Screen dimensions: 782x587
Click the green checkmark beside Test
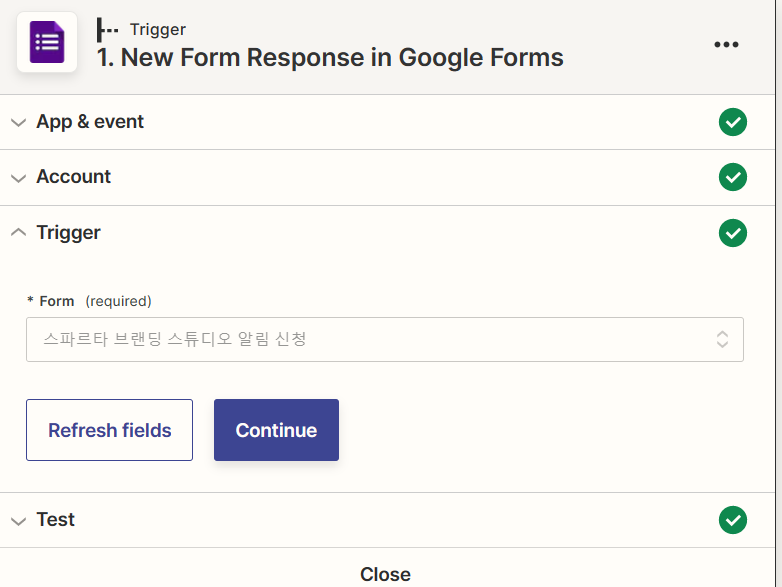point(733,520)
